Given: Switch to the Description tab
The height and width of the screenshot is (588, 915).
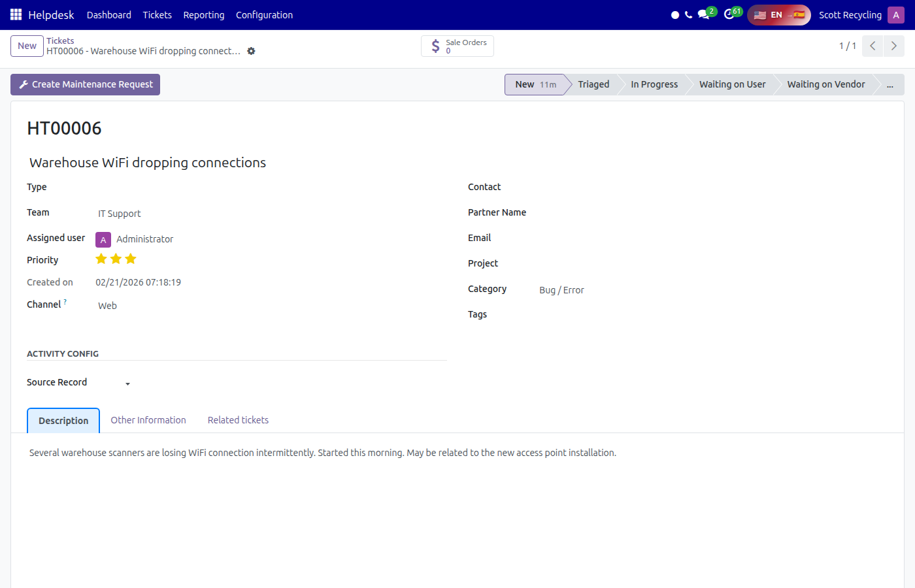Looking at the screenshot, I should (63, 421).
